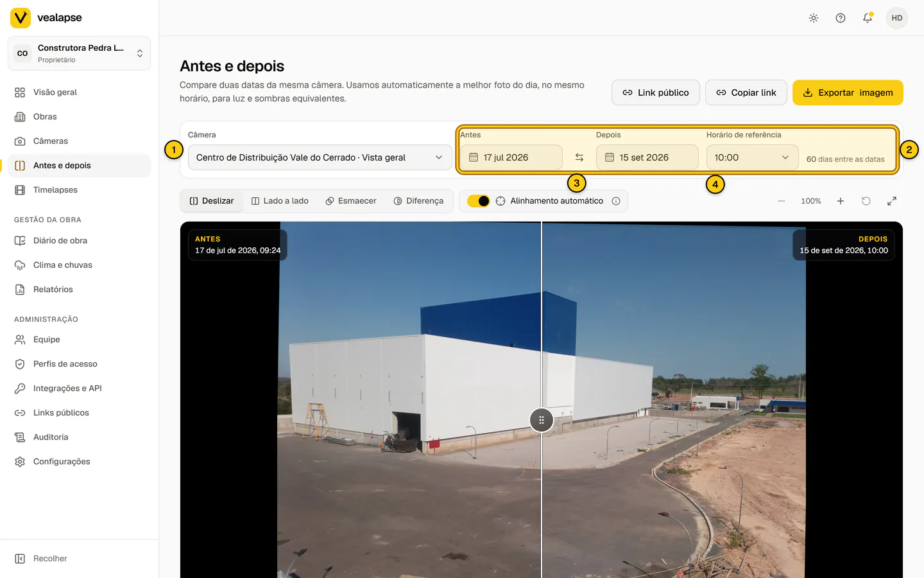This screenshot has width=924, height=578.
Task: Open Relatórios in the sidebar
Action: [x=79, y=290]
